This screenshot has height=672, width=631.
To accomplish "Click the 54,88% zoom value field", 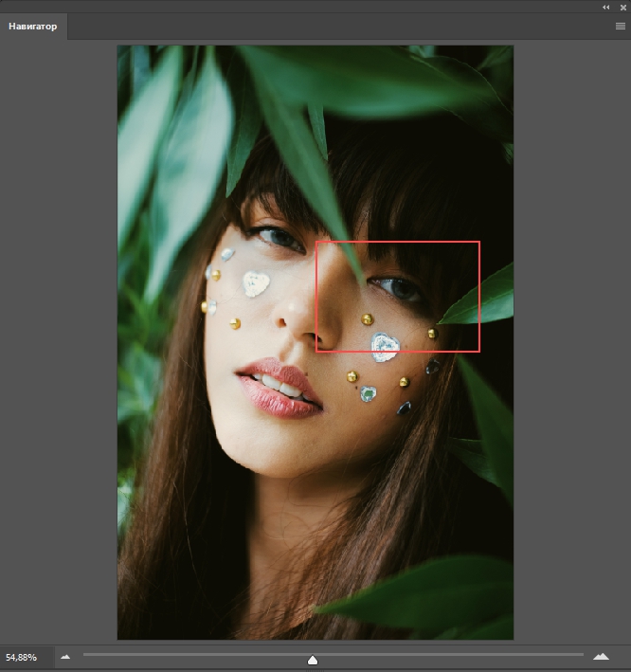I will tap(27, 657).
